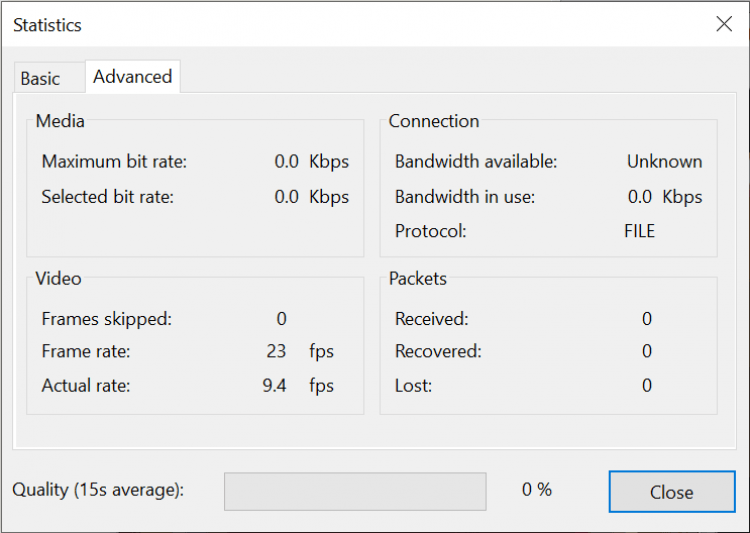Switch to the Basic tab
The image size is (750, 533).
40,78
